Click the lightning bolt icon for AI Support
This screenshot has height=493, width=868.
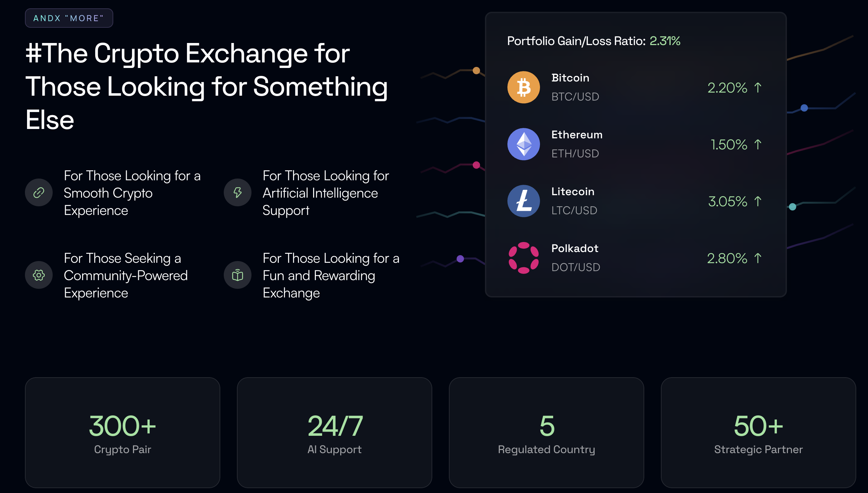(238, 192)
